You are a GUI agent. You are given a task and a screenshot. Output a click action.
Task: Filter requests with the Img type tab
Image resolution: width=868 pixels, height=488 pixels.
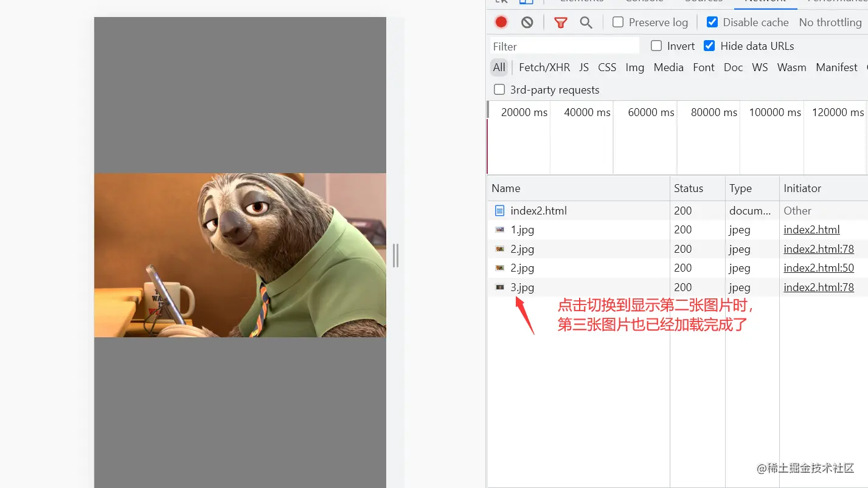coord(634,67)
